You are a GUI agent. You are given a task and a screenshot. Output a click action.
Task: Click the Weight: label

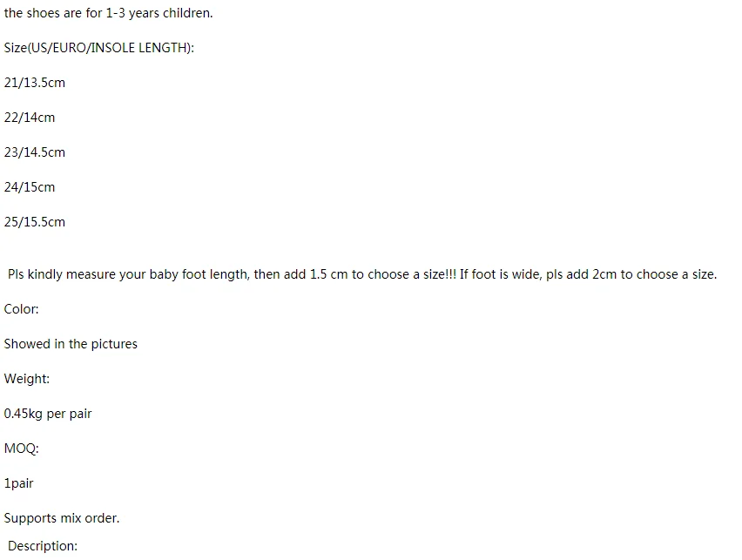(x=26, y=379)
